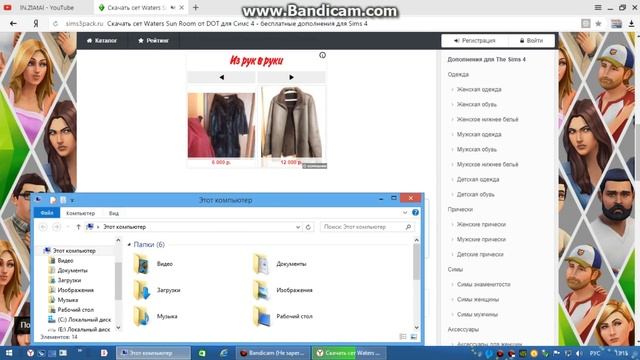
Task: Open the browser hamburger menu
Action: 598,7
